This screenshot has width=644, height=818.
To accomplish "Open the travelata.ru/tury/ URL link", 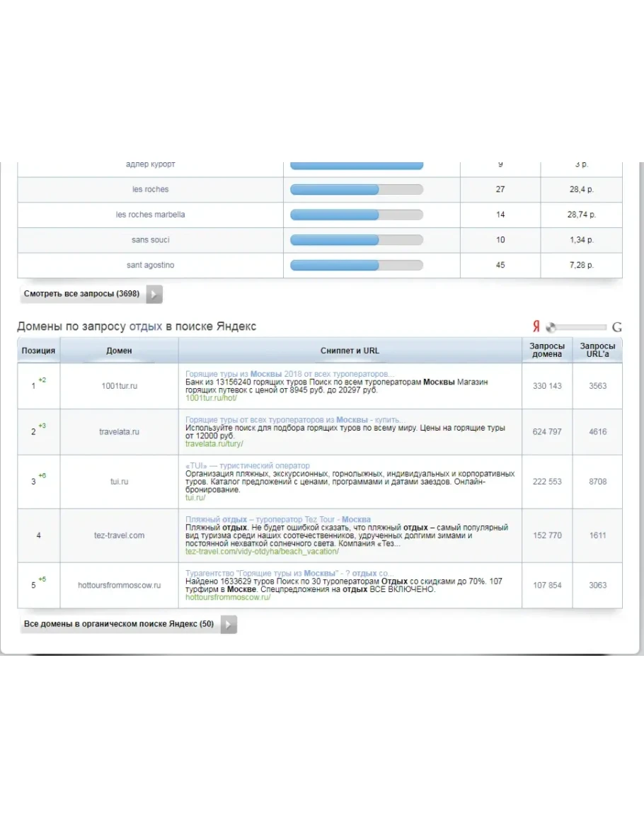I will pyautogui.click(x=214, y=444).
